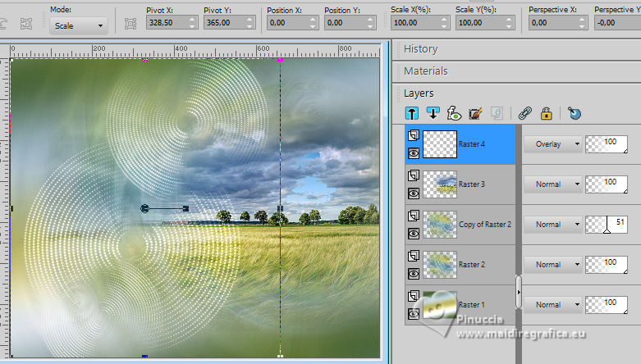The image size is (641, 364).
Task: Click the reset rectangle icon beside Mode
Action: [x=26, y=25]
